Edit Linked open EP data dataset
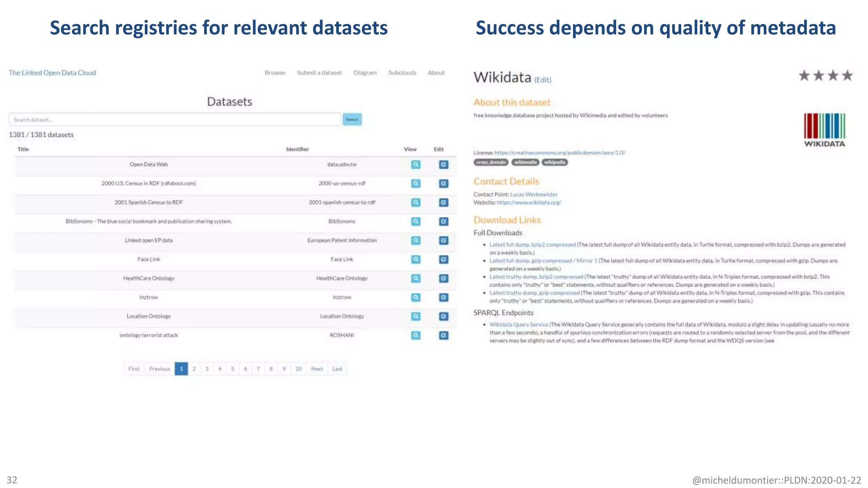The height and width of the screenshot is (488, 868). coord(443,240)
